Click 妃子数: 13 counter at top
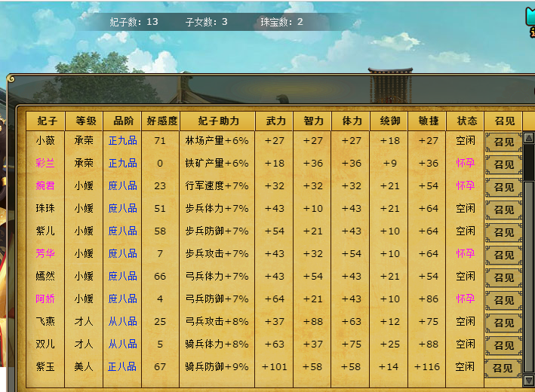535x392 pixels. (134, 22)
